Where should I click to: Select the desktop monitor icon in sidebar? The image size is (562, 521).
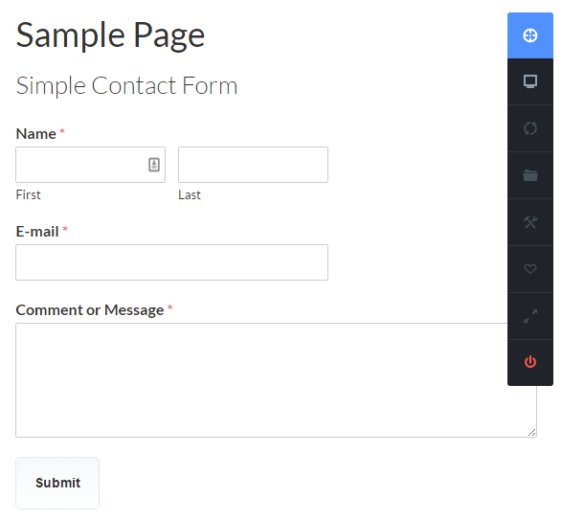530,82
